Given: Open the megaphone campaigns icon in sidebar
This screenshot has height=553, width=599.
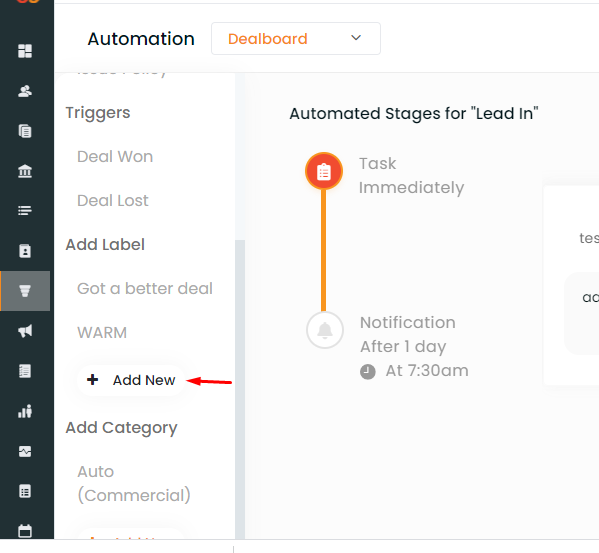Looking at the screenshot, I should [x=25, y=331].
